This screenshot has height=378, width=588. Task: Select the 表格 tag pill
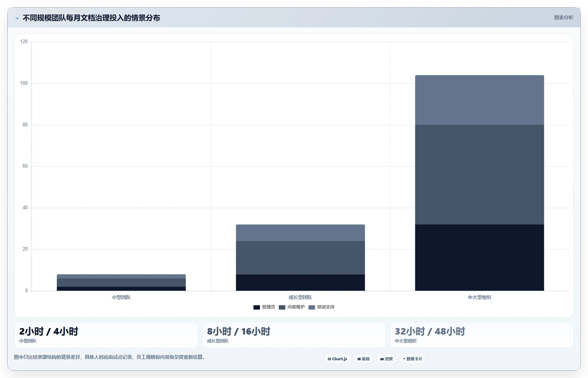point(364,359)
